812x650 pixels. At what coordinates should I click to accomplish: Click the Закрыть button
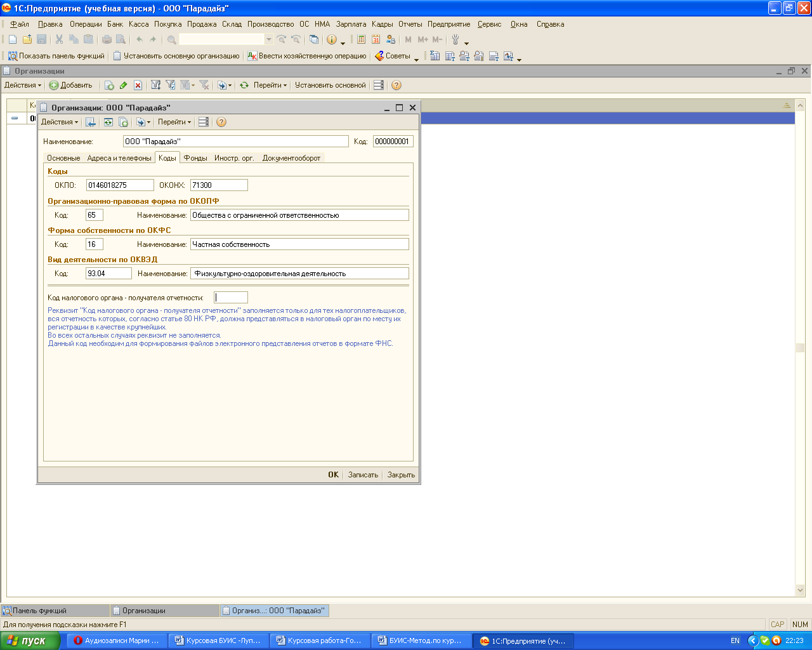(x=401, y=475)
